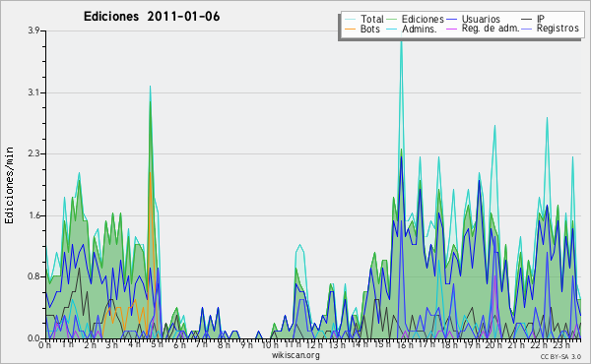The image size is (591, 364).
Task: Select the 'Reg. de adm.' legend entry
Action: (x=491, y=29)
